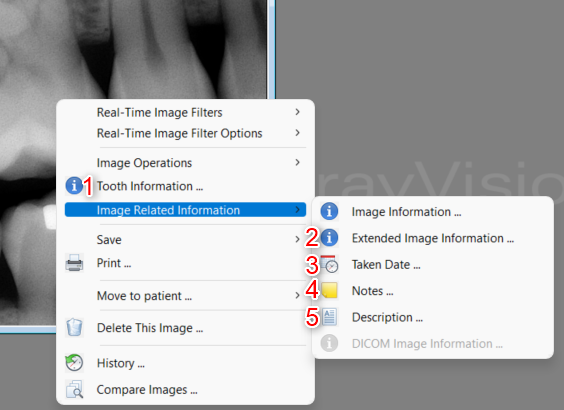Click the blue Tooth Information icon
The width and height of the screenshot is (564, 410).
click(x=74, y=186)
